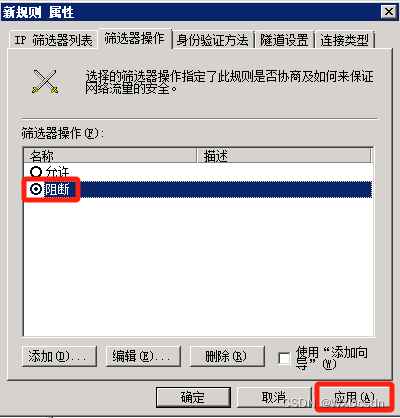Image resolution: width=400 pixels, height=418 pixels.
Task: Enable the 使用"添加向导" checkbox
Action: coord(284,359)
